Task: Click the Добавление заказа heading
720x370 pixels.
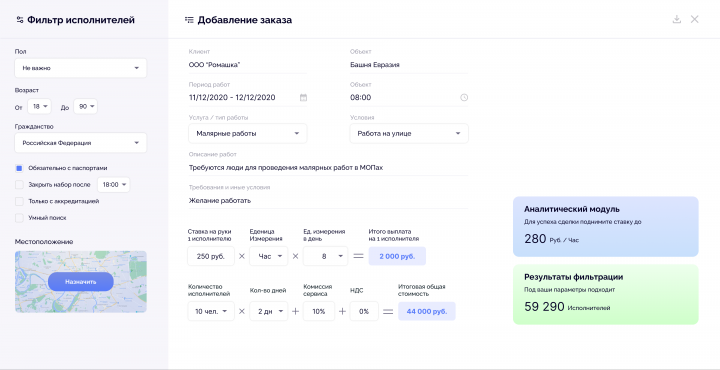Action: (245, 20)
